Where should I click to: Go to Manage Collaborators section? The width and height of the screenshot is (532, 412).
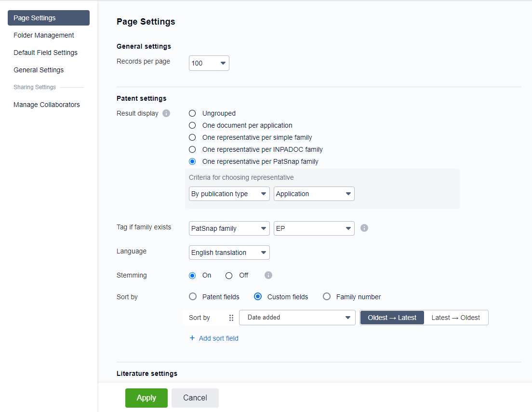point(47,105)
